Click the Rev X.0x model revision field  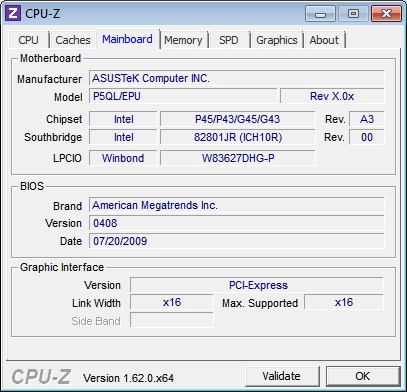pyautogui.click(x=332, y=97)
